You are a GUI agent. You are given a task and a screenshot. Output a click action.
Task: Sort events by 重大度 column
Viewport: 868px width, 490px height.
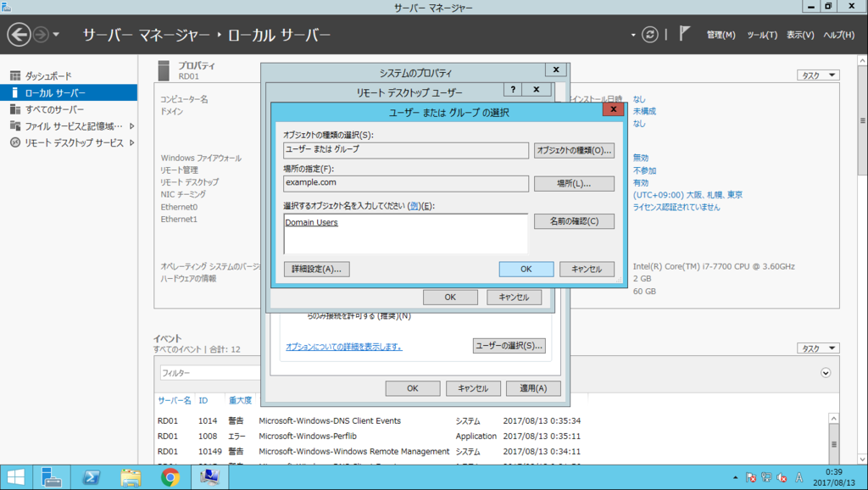coord(240,400)
